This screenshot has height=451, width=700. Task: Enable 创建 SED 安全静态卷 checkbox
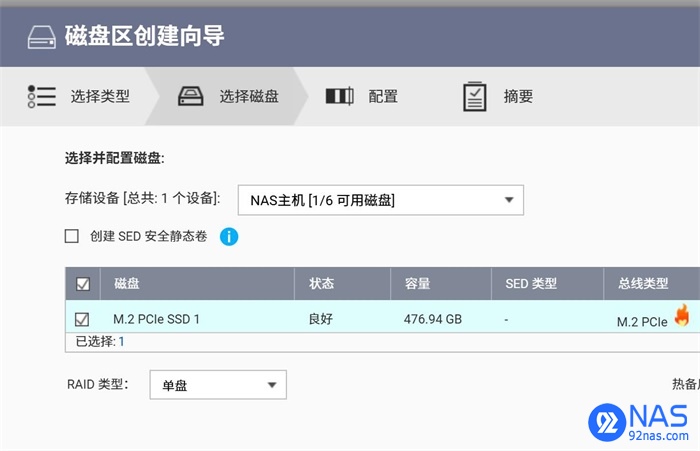point(72,236)
